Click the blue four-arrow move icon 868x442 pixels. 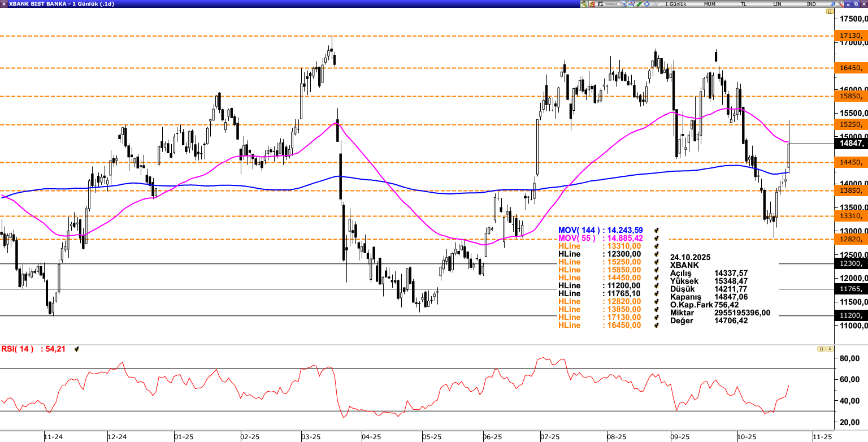[x=646, y=4]
